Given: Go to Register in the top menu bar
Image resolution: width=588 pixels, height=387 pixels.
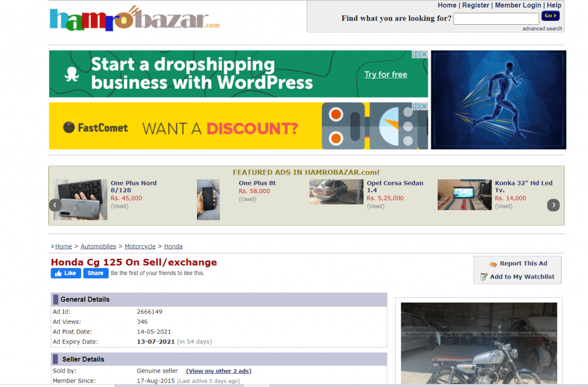Looking at the screenshot, I should coord(475,5).
